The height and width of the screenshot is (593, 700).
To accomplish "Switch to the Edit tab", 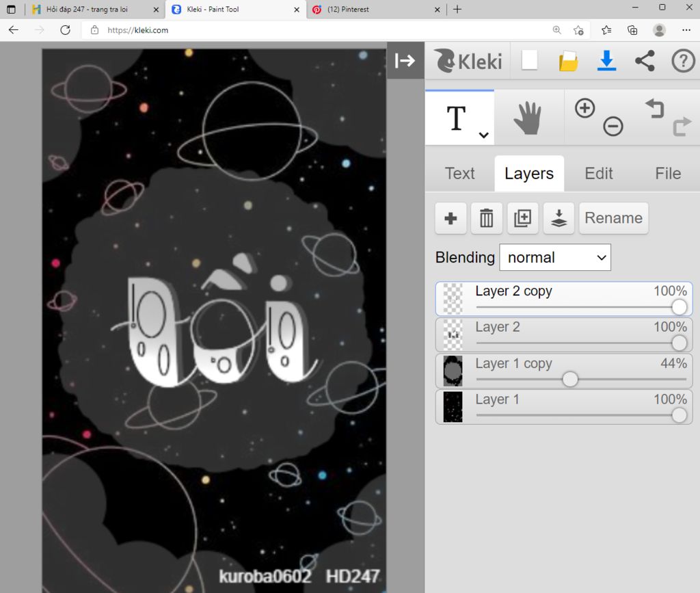I will click(x=599, y=173).
